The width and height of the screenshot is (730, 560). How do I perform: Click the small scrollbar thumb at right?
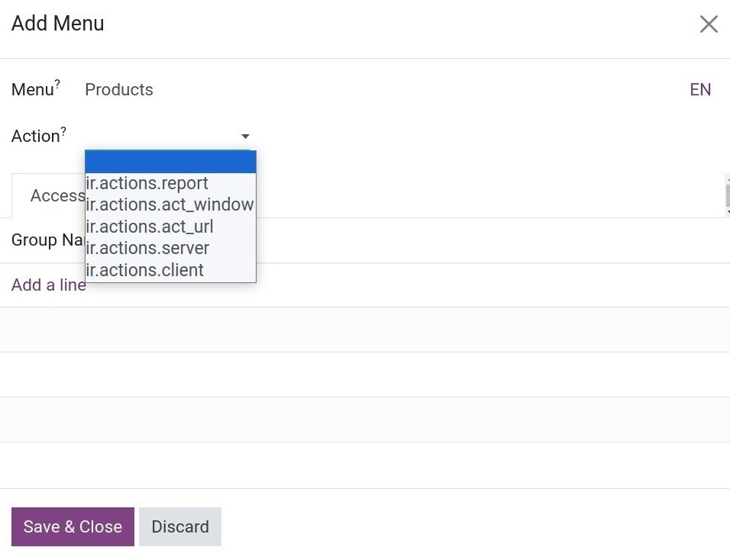pos(728,195)
